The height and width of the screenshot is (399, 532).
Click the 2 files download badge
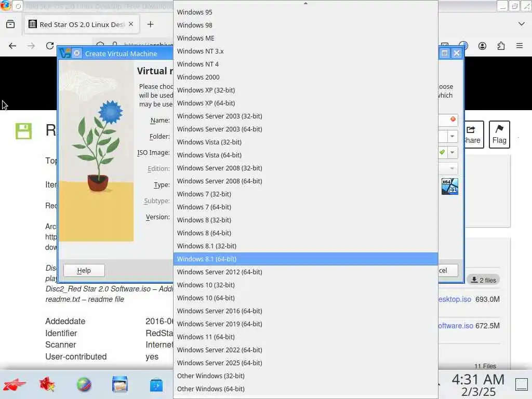(x=484, y=280)
